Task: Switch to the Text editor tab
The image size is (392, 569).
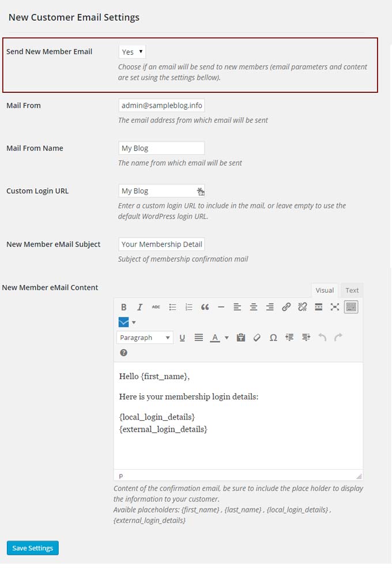Action: (352, 290)
